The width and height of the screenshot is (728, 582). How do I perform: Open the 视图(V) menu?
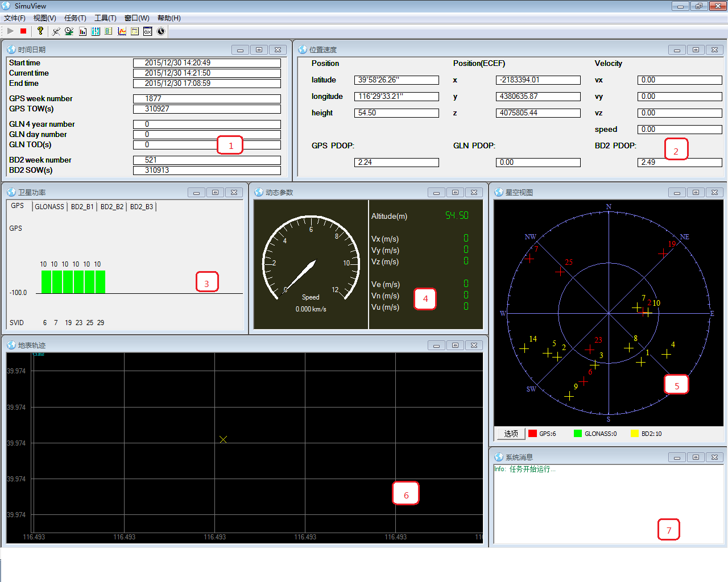click(45, 18)
